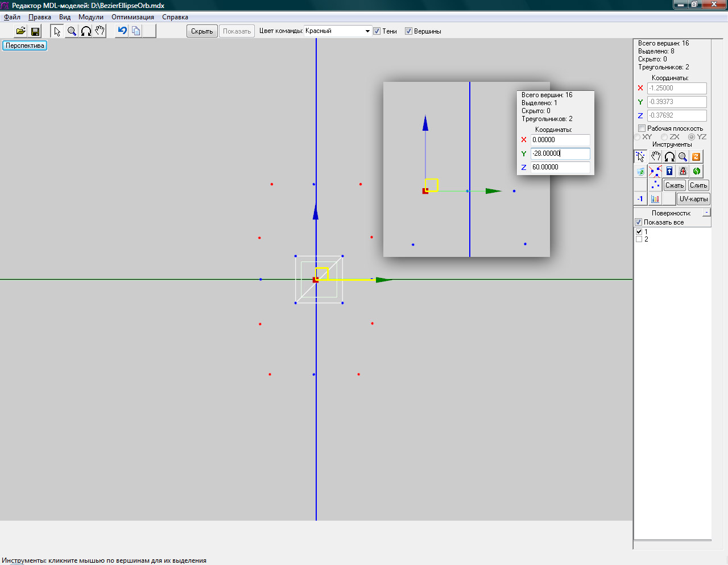Toggle the Вершины checkbox
The height and width of the screenshot is (565, 728).
click(408, 31)
